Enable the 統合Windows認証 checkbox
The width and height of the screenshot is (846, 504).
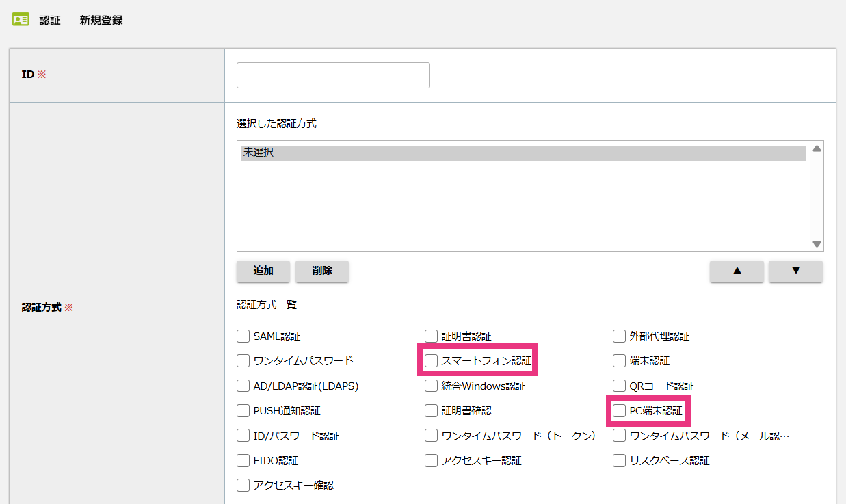tap(431, 386)
